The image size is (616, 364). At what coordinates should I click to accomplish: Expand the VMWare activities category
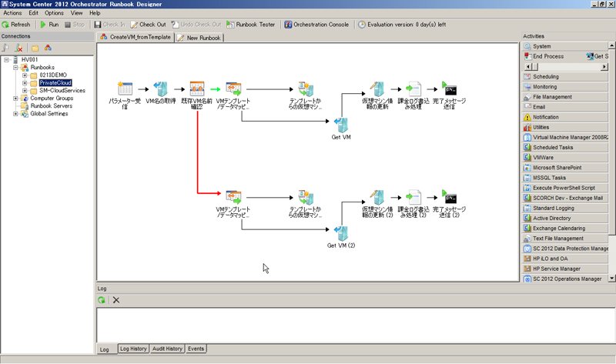565,158
